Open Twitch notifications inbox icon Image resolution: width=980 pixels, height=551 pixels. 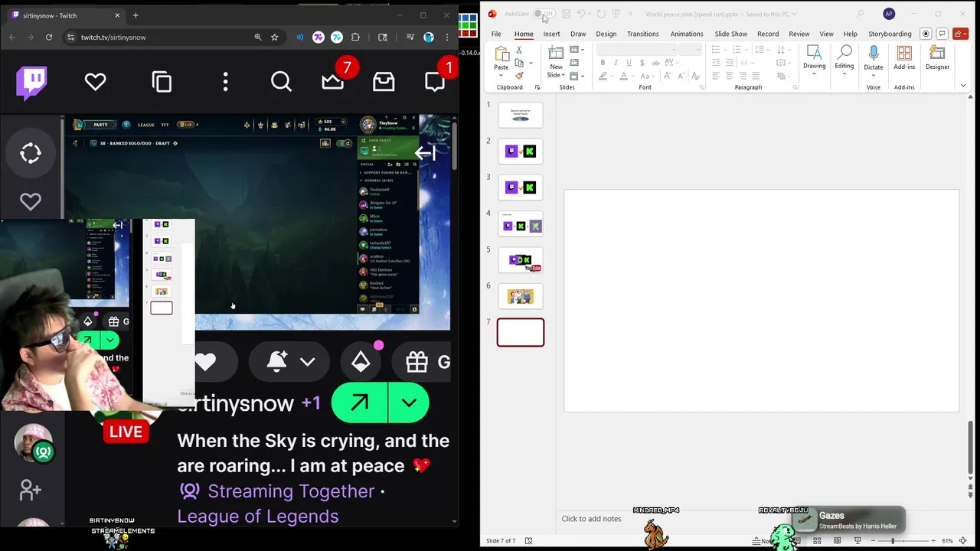384,82
